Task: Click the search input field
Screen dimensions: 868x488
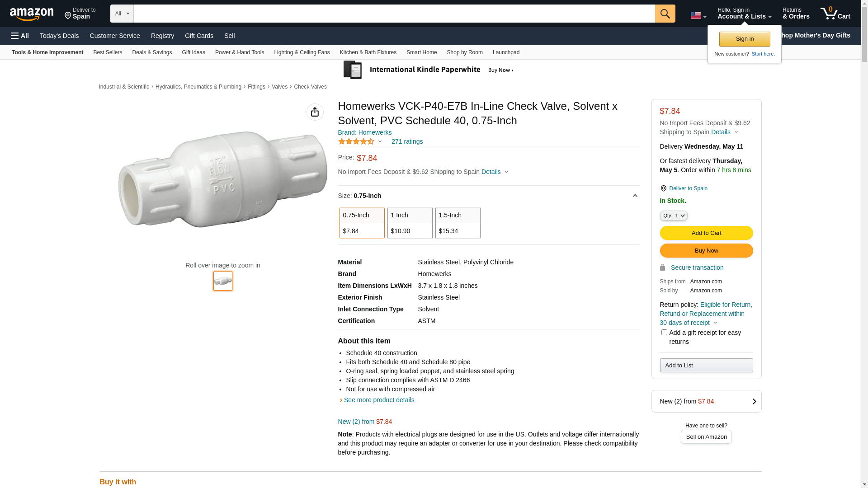Action: pyautogui.click(x=394, y=14)
